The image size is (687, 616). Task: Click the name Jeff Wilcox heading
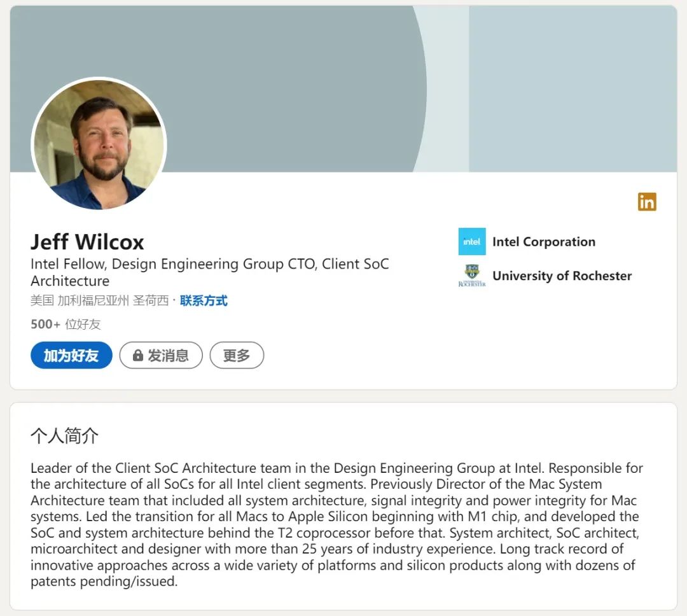click(87, 242)
